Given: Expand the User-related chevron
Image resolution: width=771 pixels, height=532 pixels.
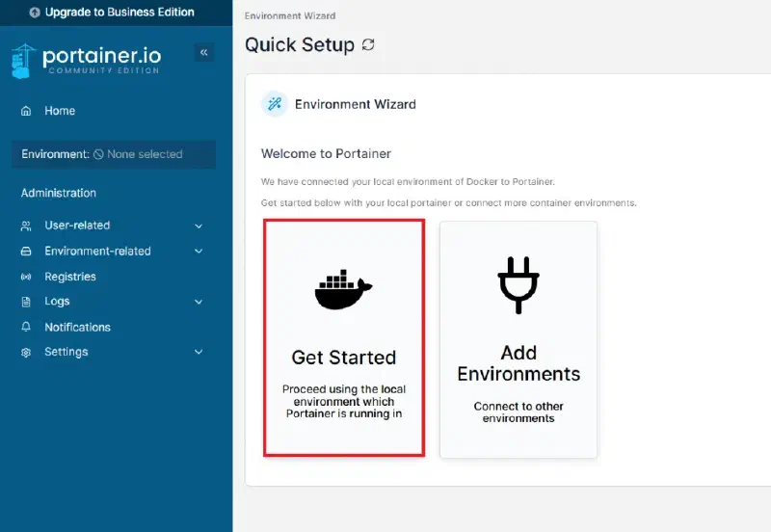Looking at the screenshot, I should tap(199, 226).
